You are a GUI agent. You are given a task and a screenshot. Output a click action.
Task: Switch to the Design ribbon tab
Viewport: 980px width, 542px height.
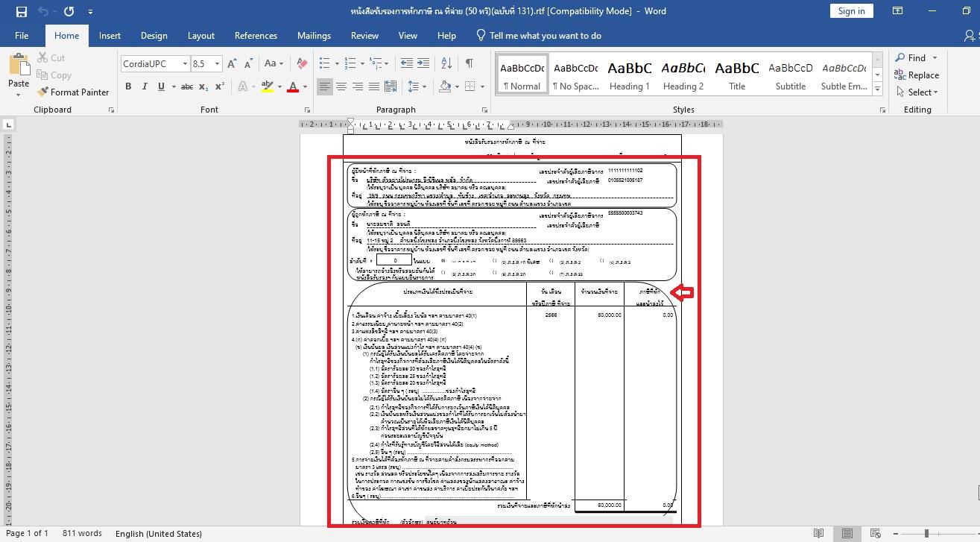pyautogui.click(x=154, y=36)
